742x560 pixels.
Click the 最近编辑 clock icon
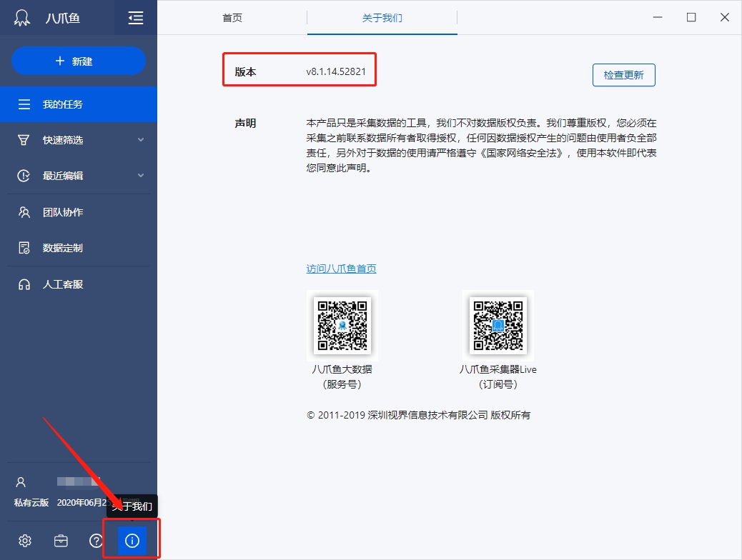24,176
